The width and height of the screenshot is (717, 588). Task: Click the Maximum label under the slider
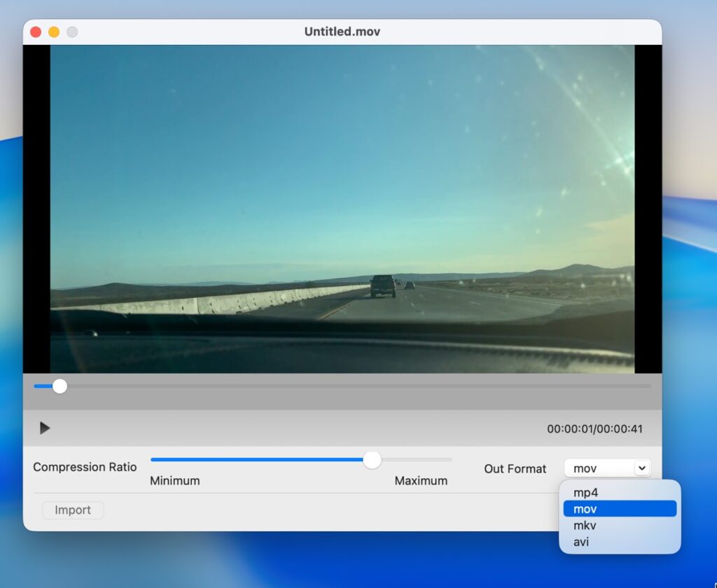pyautogui.click(x=421, y=481)
